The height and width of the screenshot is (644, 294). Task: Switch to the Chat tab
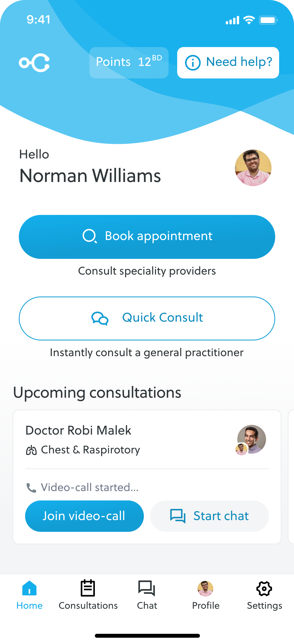147,596
